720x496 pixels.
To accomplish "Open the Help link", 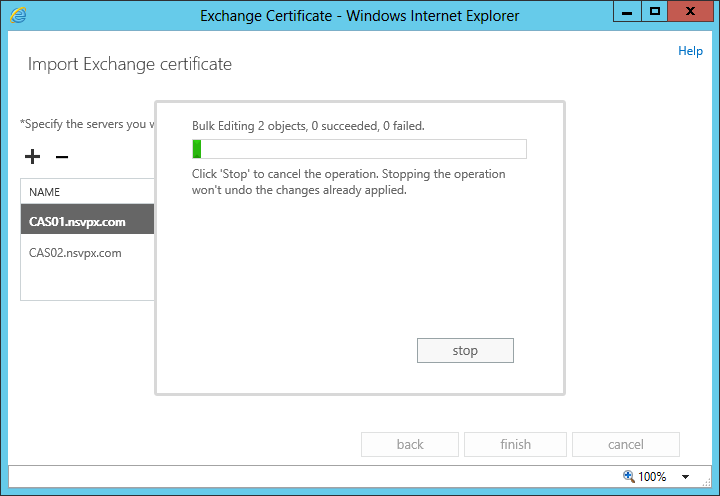I will (x=690, y=51).
